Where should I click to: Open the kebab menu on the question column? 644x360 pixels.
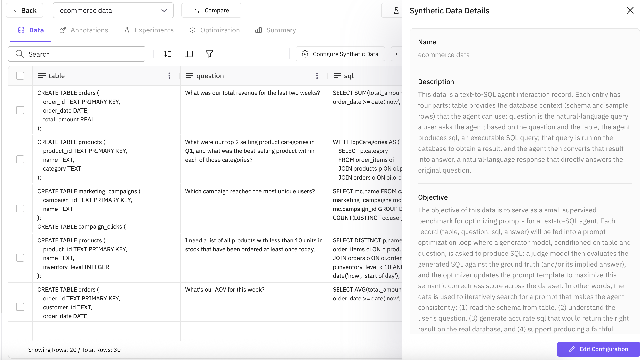pos(317,76)
